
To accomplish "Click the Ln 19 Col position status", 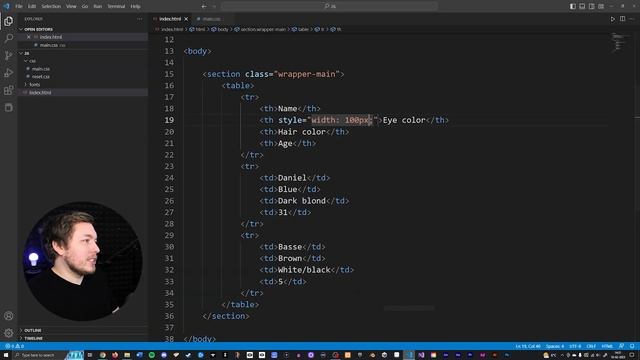I will [528, 346].
